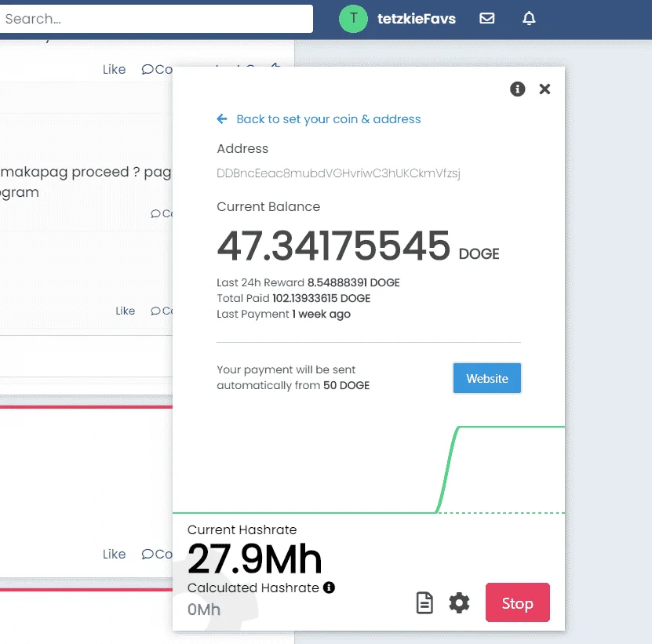
Task: Click the DOGE currency unit label
Action: tap(479, 253)
